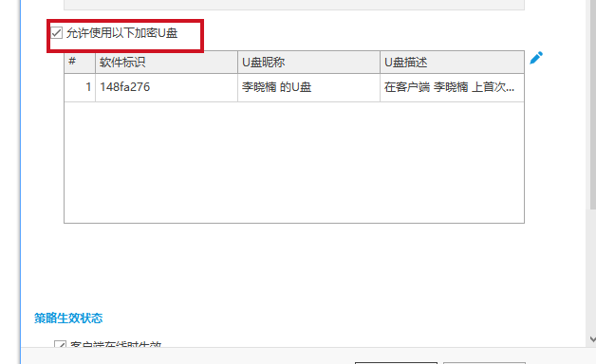The image size is (596, 364).
Task: Click the 策略生效状态 section heading
Action: (68, 318)
